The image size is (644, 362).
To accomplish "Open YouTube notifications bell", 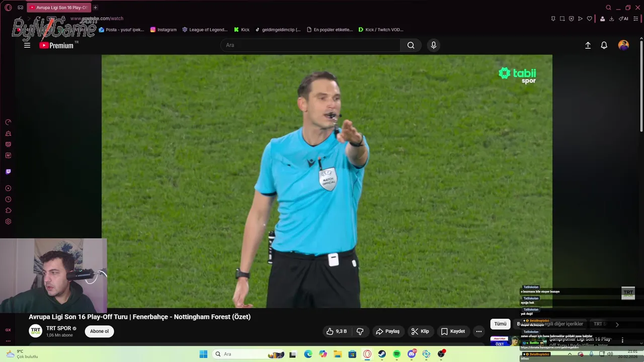I will point(604,45).
